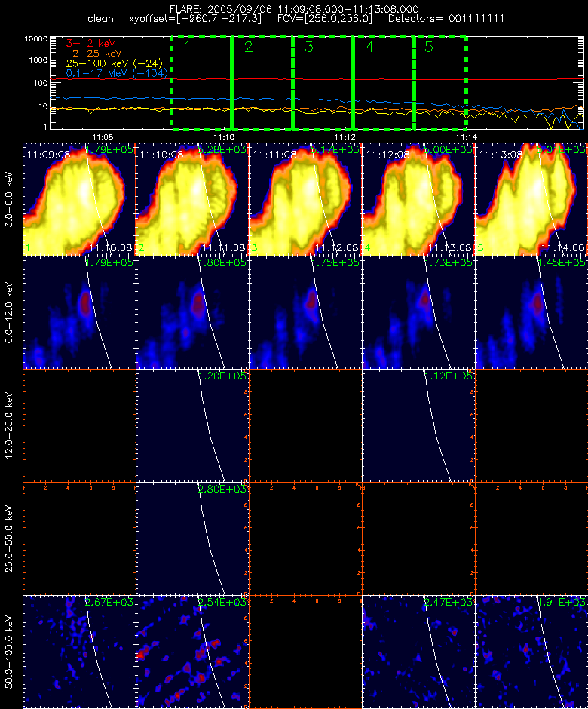Click the 11:12 time axis label
The width and height of the screenshot is (588, 709).
[345, 137]
